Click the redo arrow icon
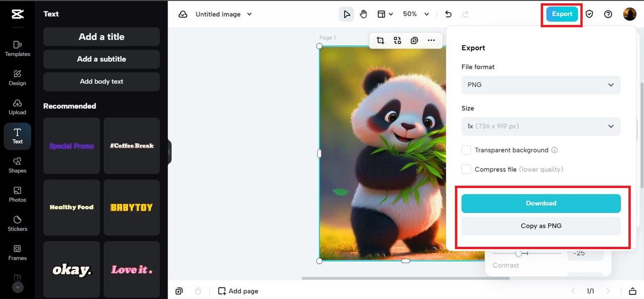644x299 pixels. coord(465,14)
